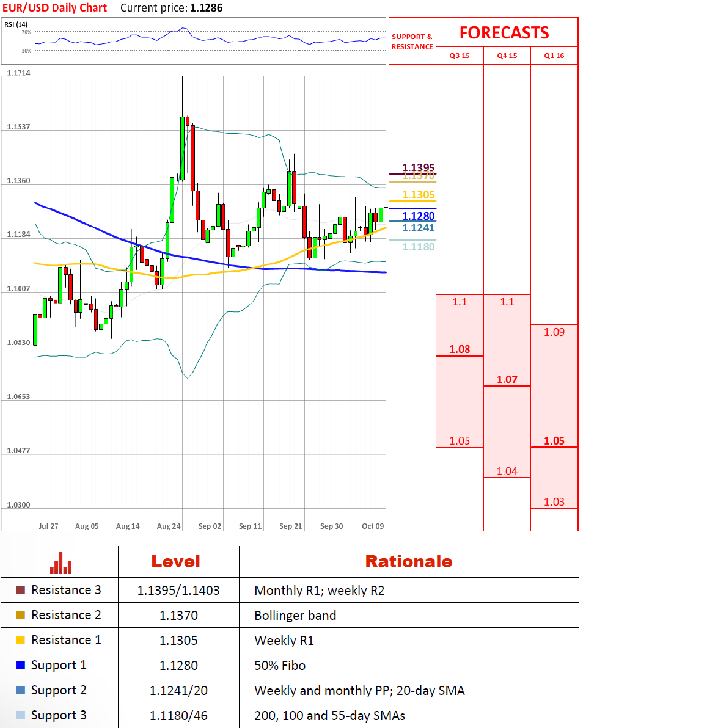Viewport: 704px width, 728px height.
Task: Select the '50% Fibo' rationale cell
Action: click(280, 666)
